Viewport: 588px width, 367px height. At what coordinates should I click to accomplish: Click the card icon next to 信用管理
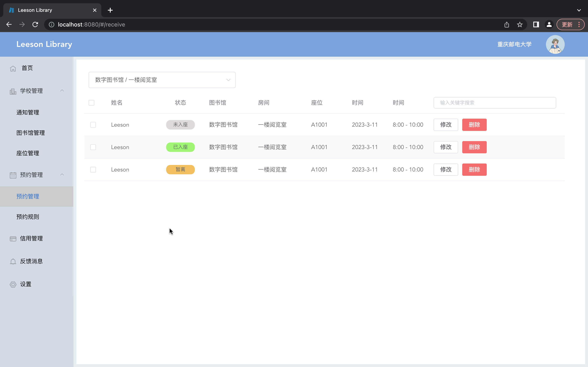coord(13,239)
